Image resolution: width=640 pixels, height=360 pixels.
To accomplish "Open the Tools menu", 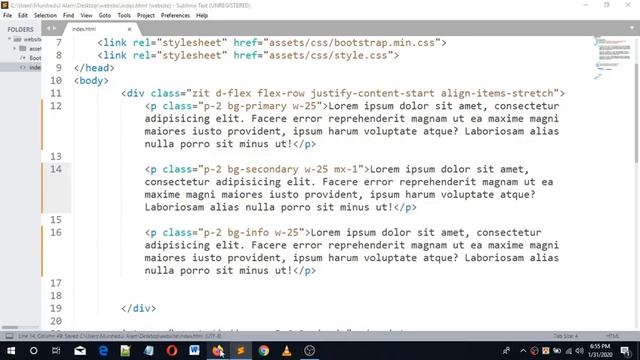I will [x=124, y=16].
